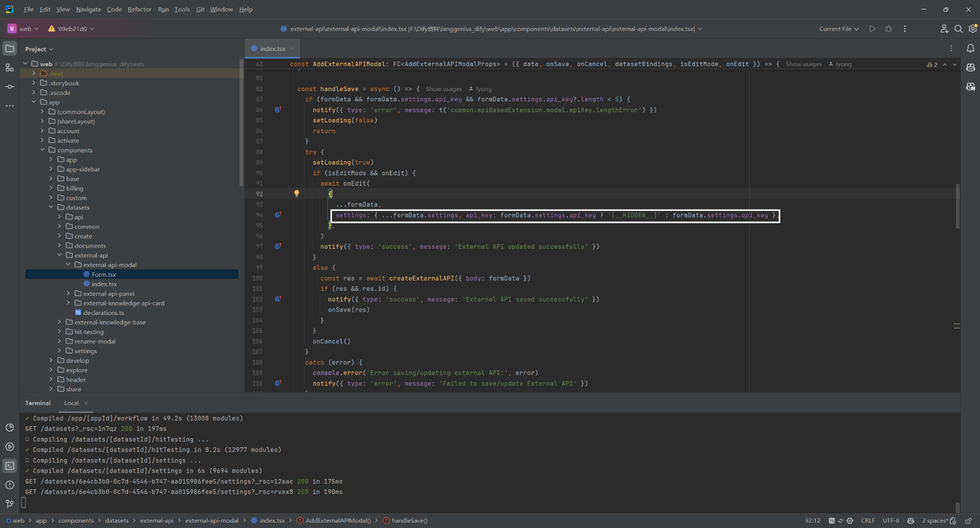
Task: Start debugging with the bug icon
Action: pos(888,28)
